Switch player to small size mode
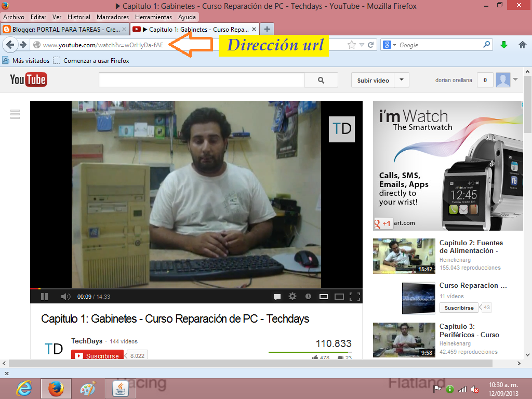The image size is (532, 399). point(324,297)
